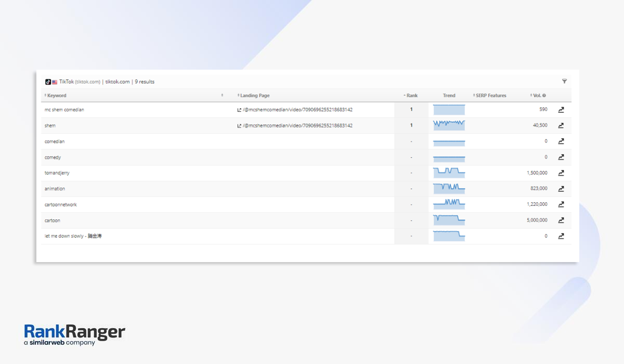This screenshot has height=364, width=624.
Task: Click the RankRanger logo
Action: click(x=74, y=335)
